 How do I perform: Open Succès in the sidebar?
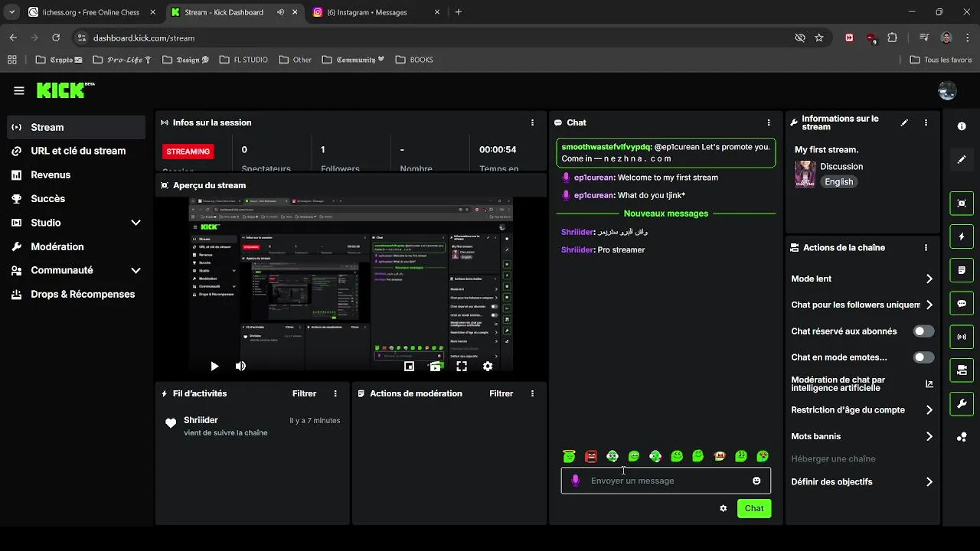[x=76, y=198]
